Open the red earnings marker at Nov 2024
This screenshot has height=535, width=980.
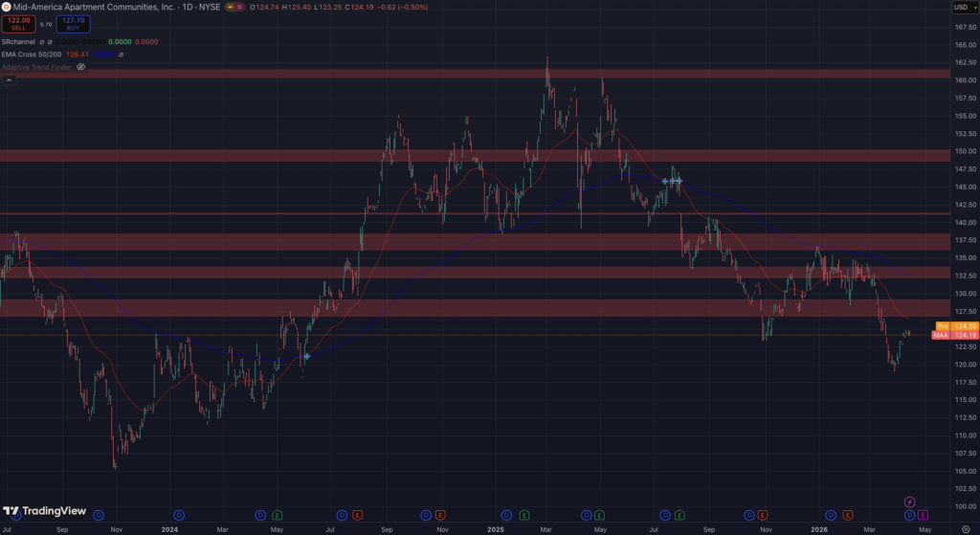(x=440, y=515)
